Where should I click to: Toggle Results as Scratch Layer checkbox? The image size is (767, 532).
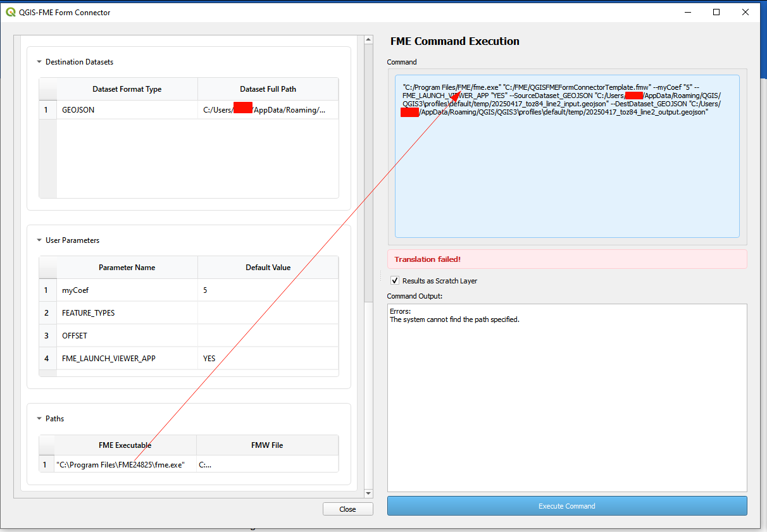point(395,280)
